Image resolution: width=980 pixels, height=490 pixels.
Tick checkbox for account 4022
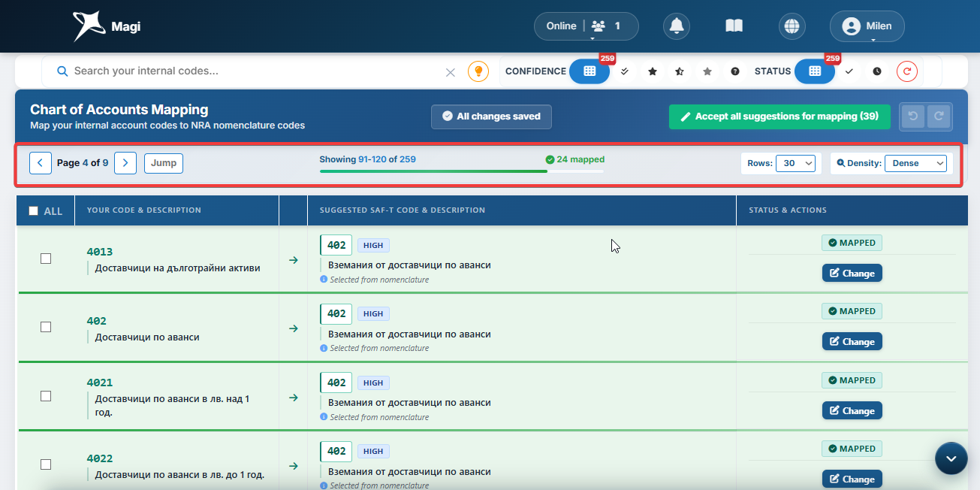coord(46,464)
